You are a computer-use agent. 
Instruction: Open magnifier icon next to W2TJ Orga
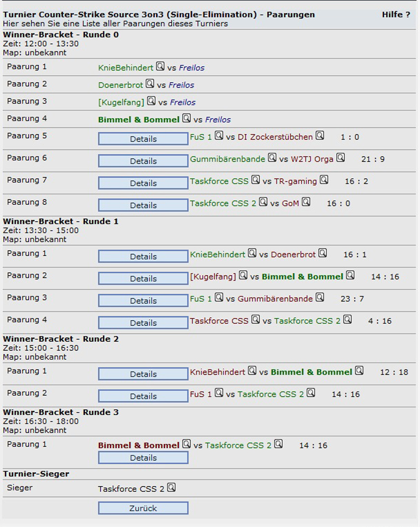click(341, 157)
